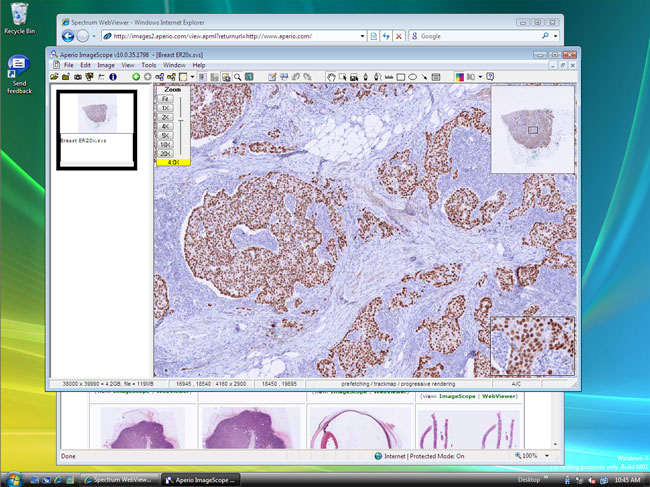Set zoom to 20X
The width and height of the screenshot is (650, 487).
click(165, 154)
